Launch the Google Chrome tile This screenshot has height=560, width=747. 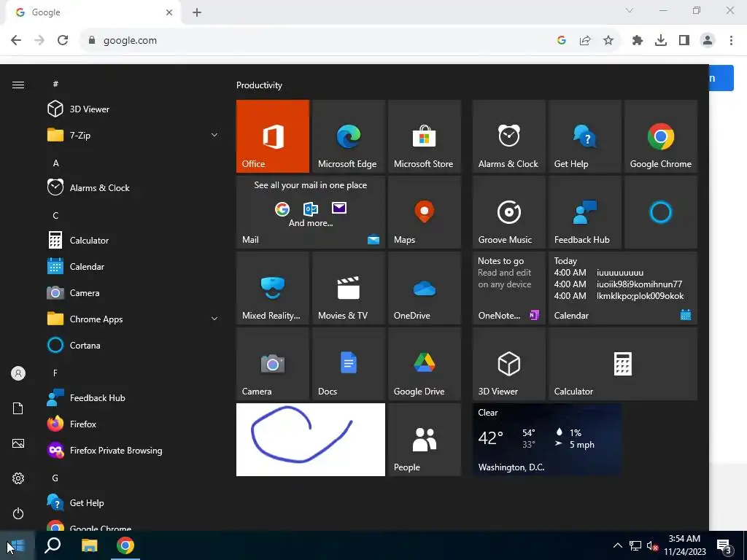click(x=661, y=136)
